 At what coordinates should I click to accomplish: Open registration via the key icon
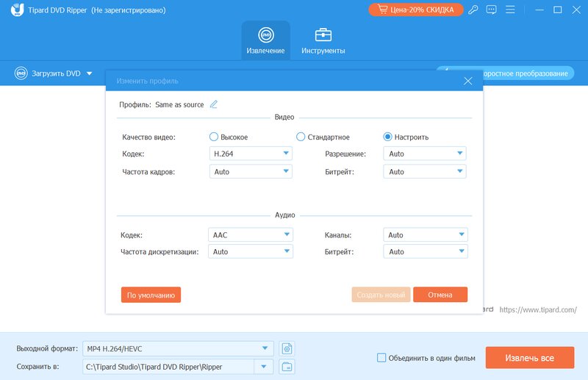click(x=473, y=10)
